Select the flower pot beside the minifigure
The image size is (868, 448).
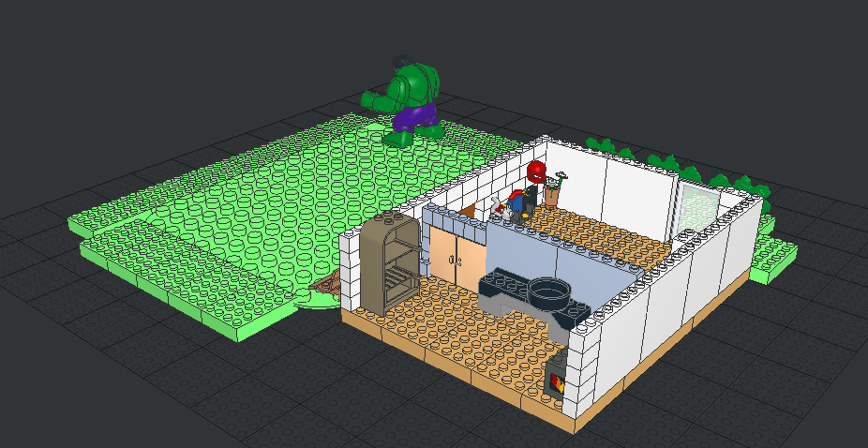click(551, 195)
